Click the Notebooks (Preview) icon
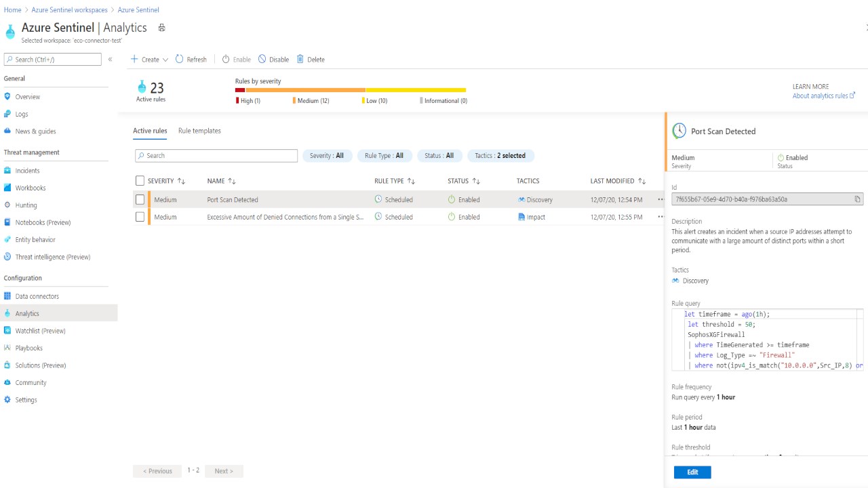The image size is (868, 488). (x=7, y=222)
